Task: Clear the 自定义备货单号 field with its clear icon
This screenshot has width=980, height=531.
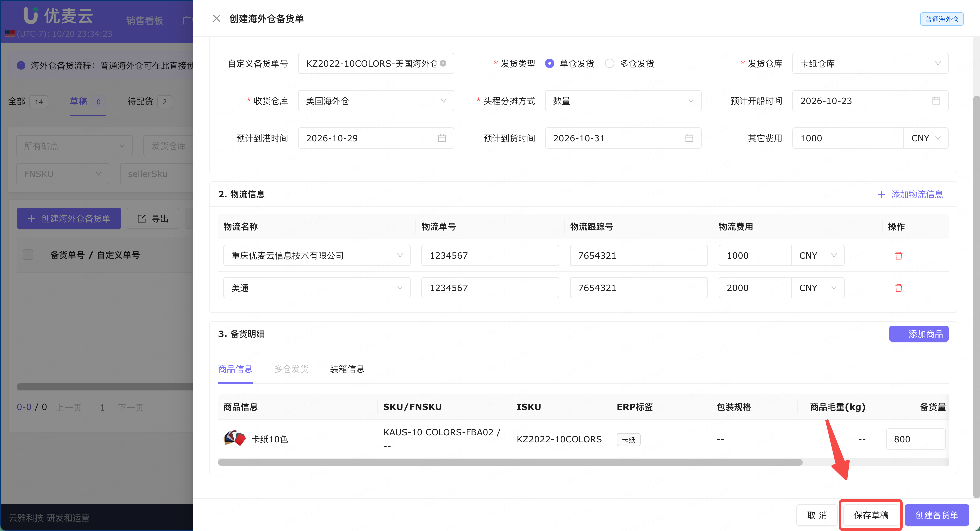Action: [443, 64]
